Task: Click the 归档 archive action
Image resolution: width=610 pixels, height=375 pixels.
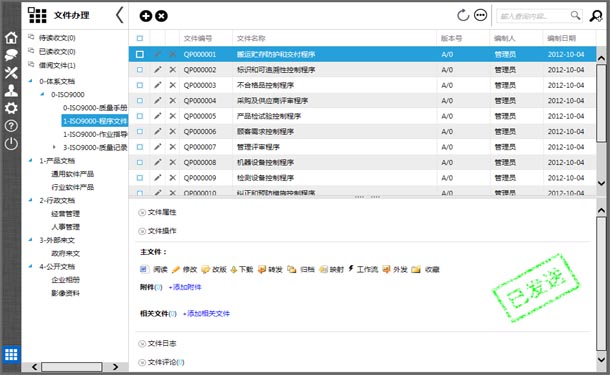Action: pyautogui.click(x=301, y=269)
